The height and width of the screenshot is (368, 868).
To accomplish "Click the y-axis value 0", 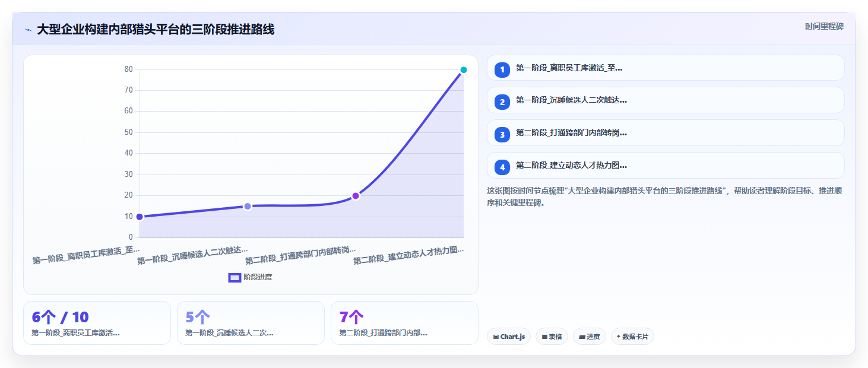I will 131,237.
